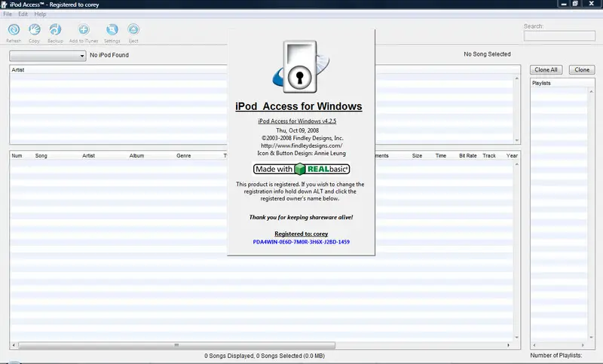
Task: Open the Help menu
Action: click(40, 14)
